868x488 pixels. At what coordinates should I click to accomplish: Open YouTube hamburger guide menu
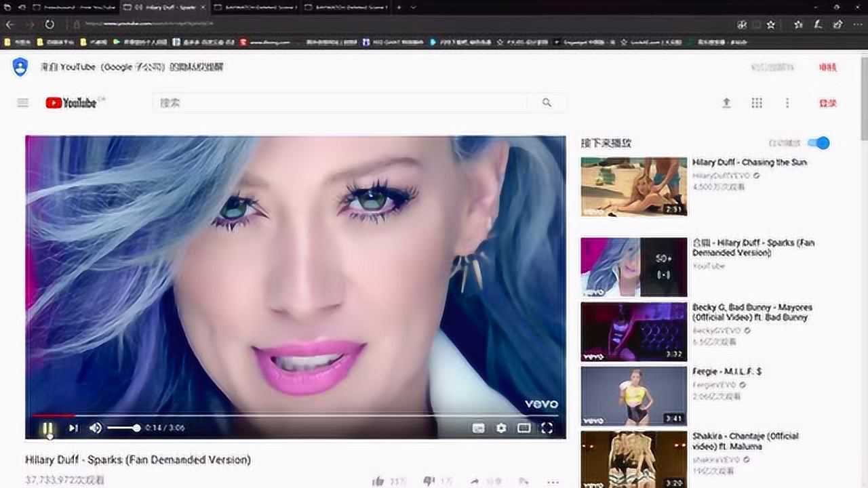tap(23, 103)
